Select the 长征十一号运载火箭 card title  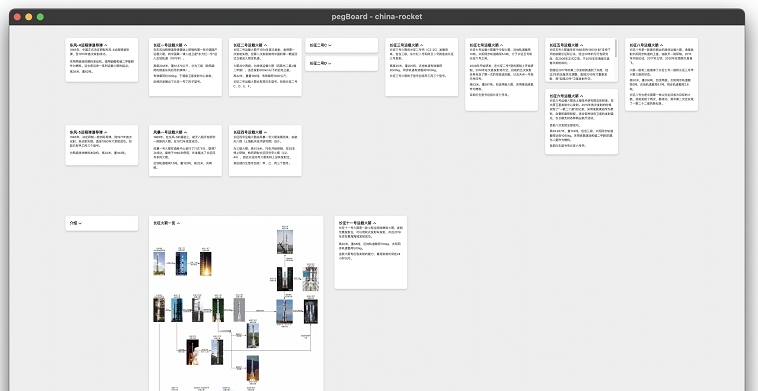pos(355,223)
